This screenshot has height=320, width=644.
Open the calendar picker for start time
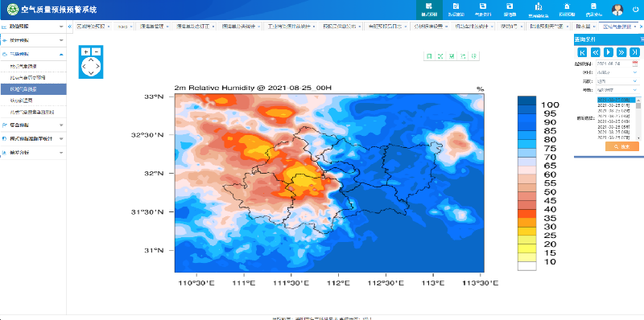(635, 64)
